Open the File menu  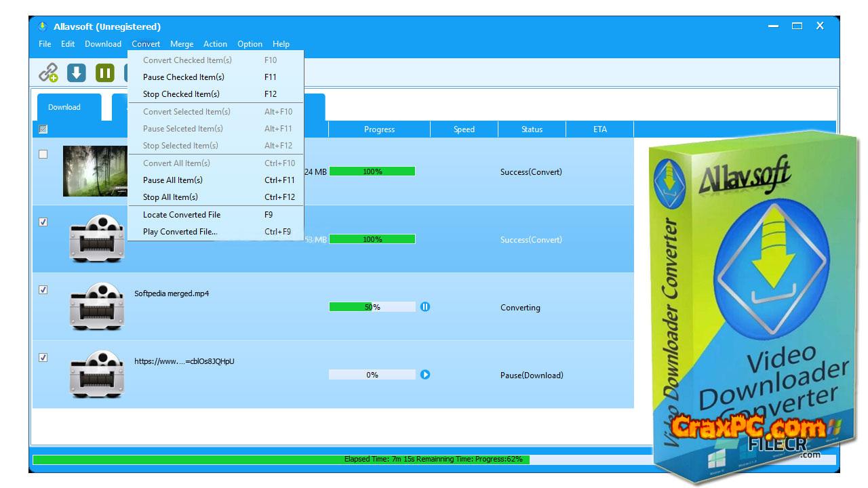tap(45, 44)
